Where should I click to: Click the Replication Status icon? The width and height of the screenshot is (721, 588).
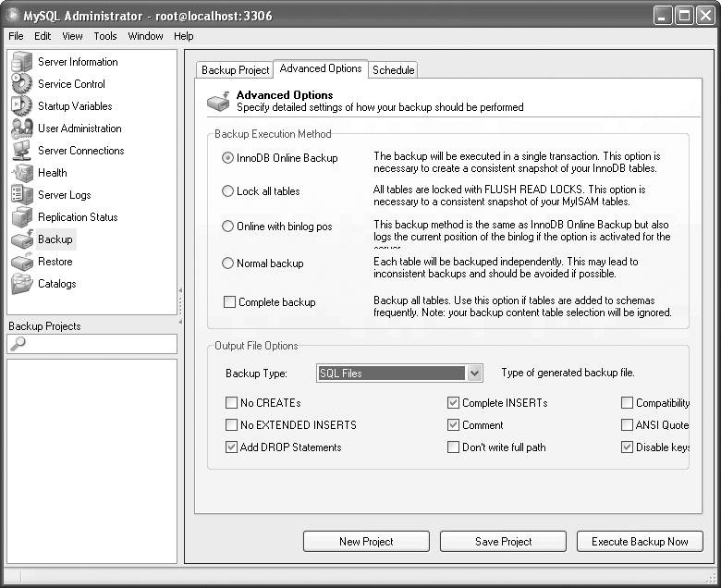click(21, 217)
